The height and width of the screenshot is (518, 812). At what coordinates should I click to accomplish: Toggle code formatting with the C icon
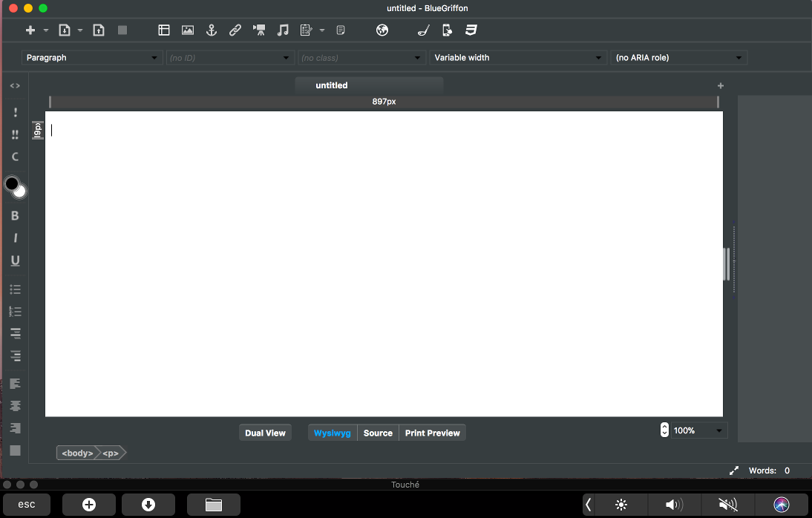15,157
